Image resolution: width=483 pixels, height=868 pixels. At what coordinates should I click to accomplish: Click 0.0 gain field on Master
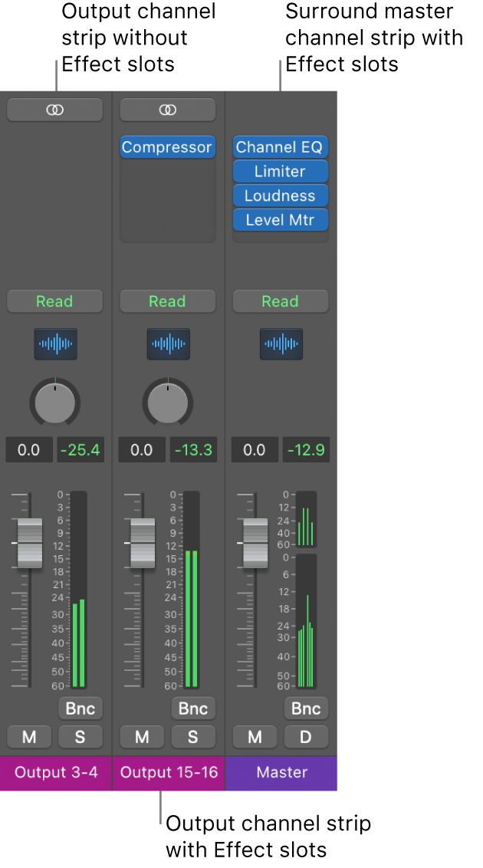click(255, 449)
